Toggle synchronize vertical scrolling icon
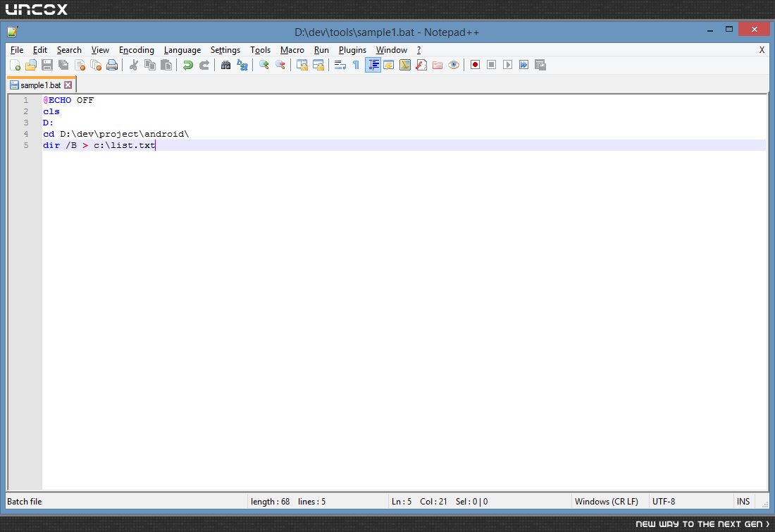775x532 pixels. click(x=302, y=65)
